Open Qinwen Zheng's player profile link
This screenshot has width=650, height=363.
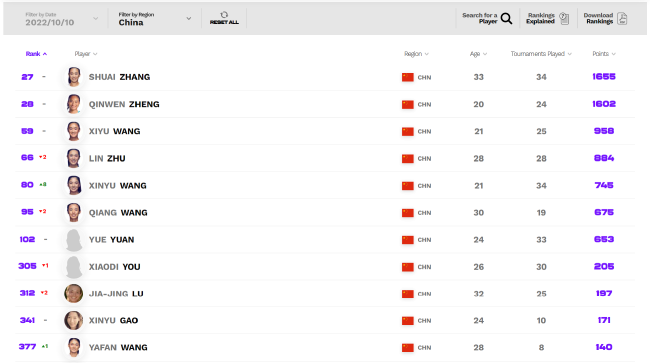[124, 104]
